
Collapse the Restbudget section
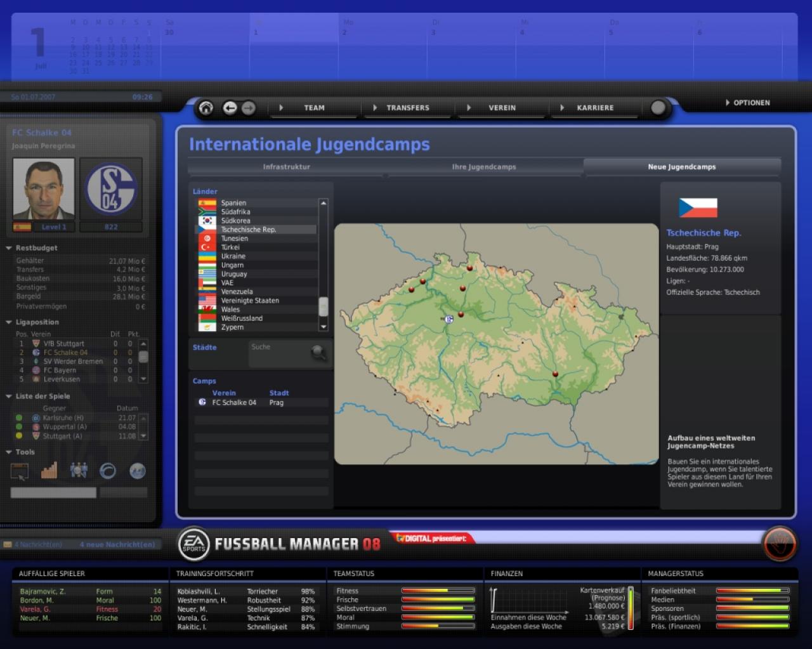click(9, 248)
